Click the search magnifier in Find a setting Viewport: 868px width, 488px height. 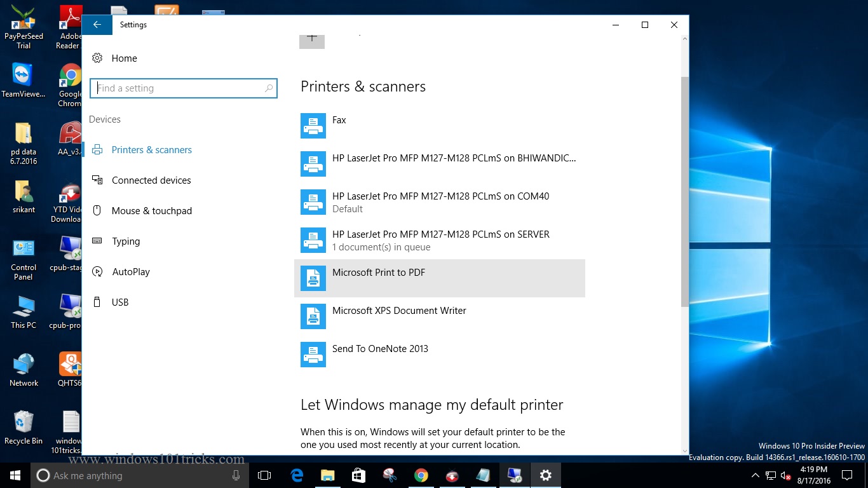[x=269, y=88]
